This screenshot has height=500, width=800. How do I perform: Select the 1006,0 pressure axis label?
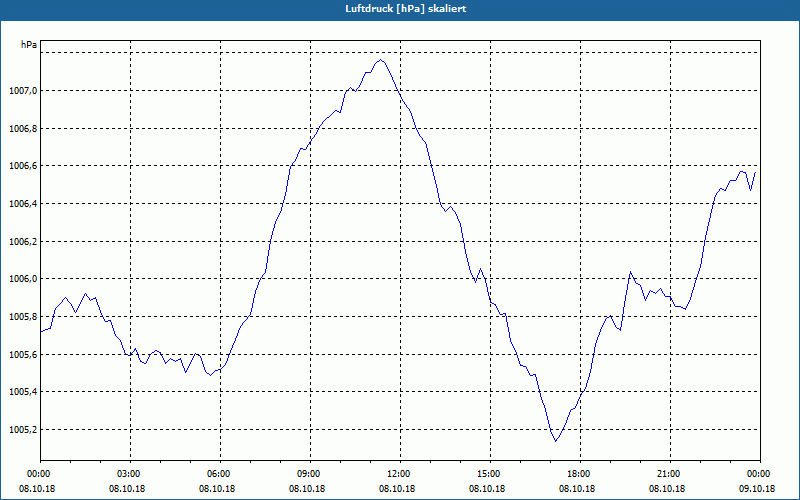23,279
